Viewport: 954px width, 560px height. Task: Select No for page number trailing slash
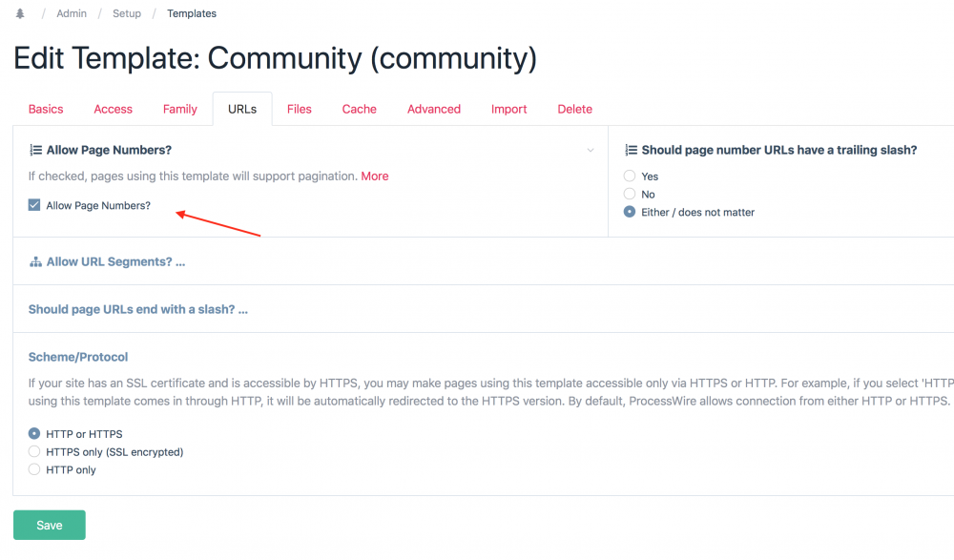[x=630, y=195]
